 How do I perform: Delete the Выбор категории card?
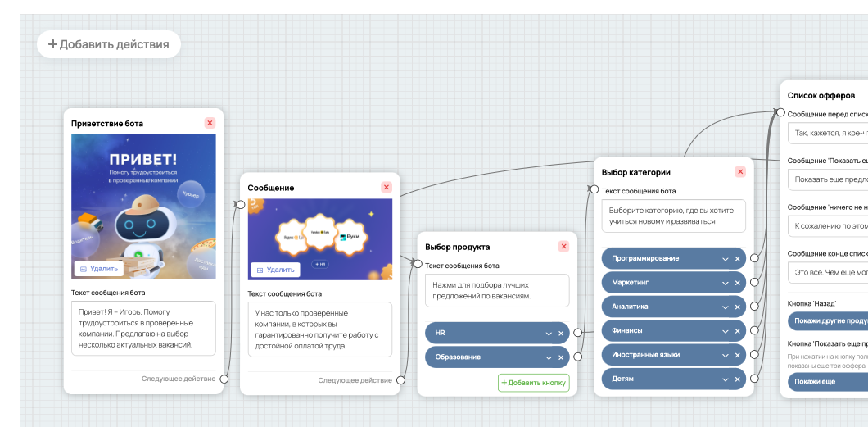coord(740,171)
